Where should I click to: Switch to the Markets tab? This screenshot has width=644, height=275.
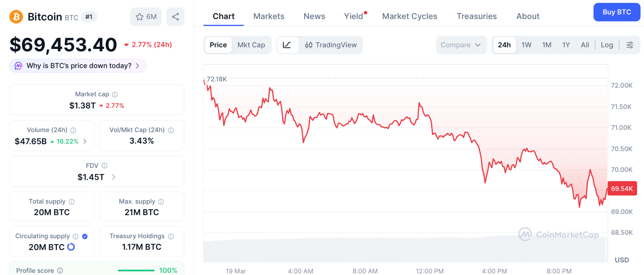[x=269, y=16]
